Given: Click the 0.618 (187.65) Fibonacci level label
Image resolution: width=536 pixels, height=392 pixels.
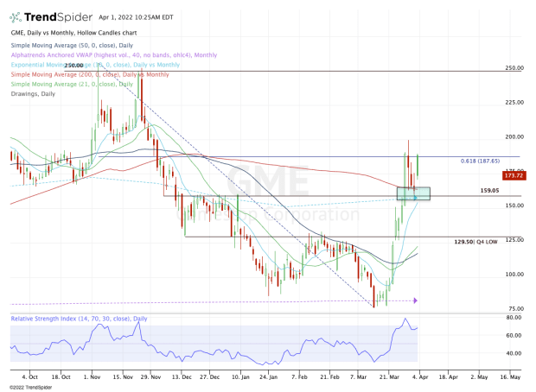Looking at the screenshot, I should click(480, 161).
